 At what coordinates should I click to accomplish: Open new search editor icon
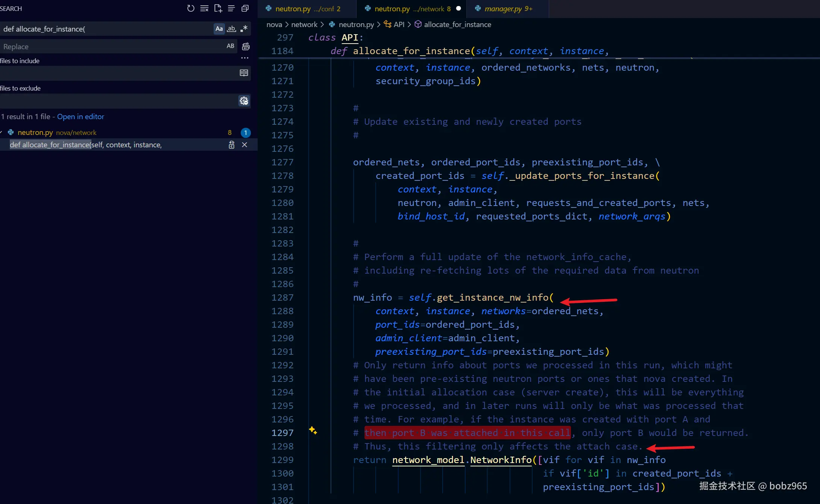click(x=218, y=8)
